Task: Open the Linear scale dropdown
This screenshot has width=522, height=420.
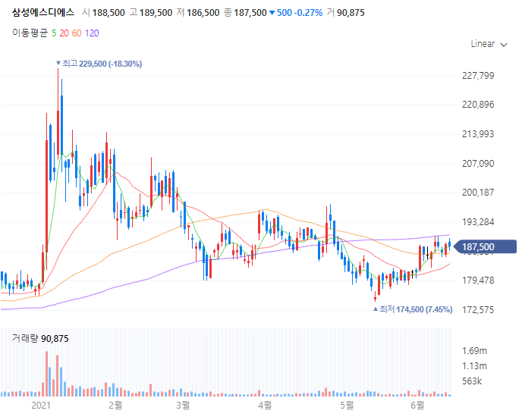Action: pos(489,44)
